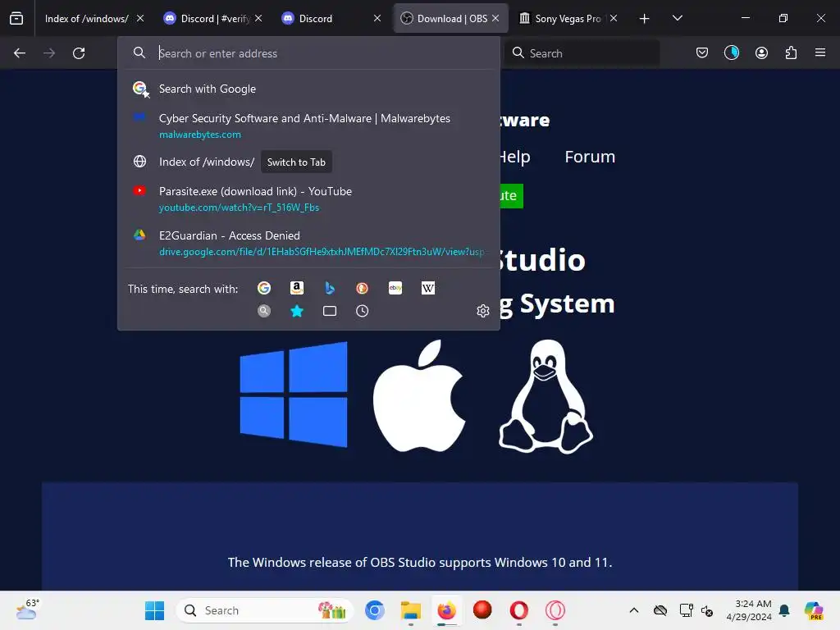Show hidden system tray icons

[x=634, y=610]
